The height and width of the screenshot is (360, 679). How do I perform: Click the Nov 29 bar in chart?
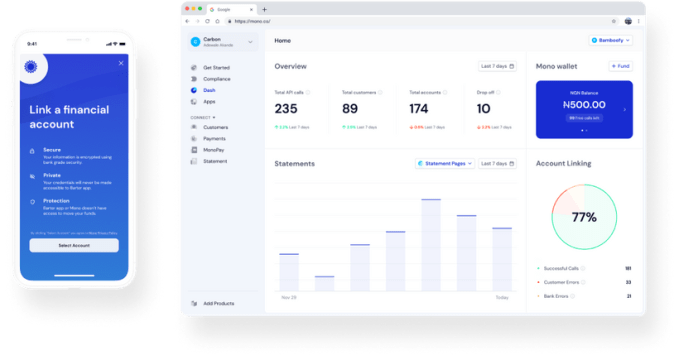coord(289,272)
